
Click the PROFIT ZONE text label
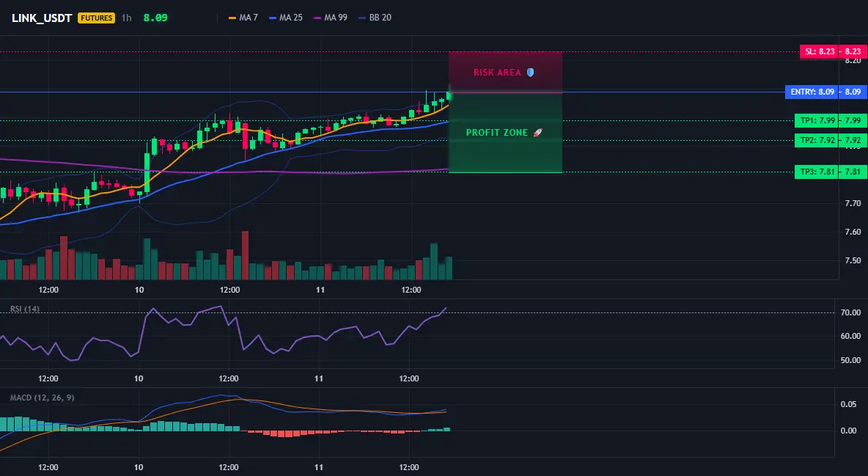(497, 133)
